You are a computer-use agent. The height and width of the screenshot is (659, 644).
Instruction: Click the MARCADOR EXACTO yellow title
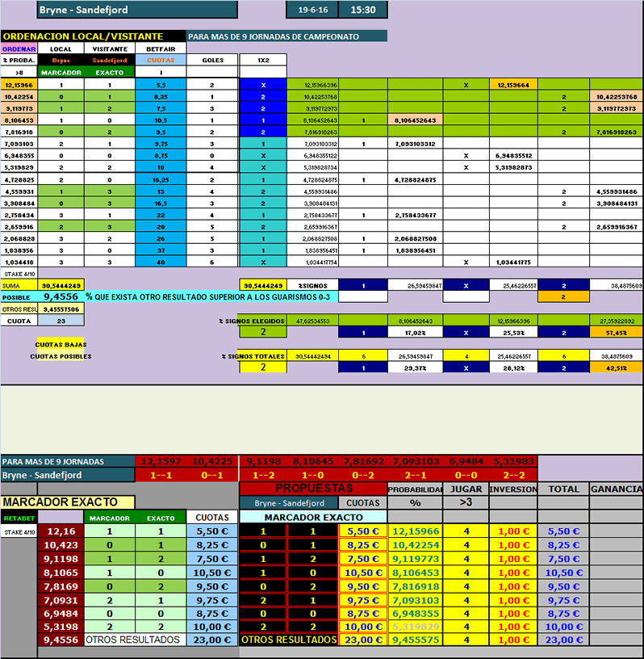68,502
